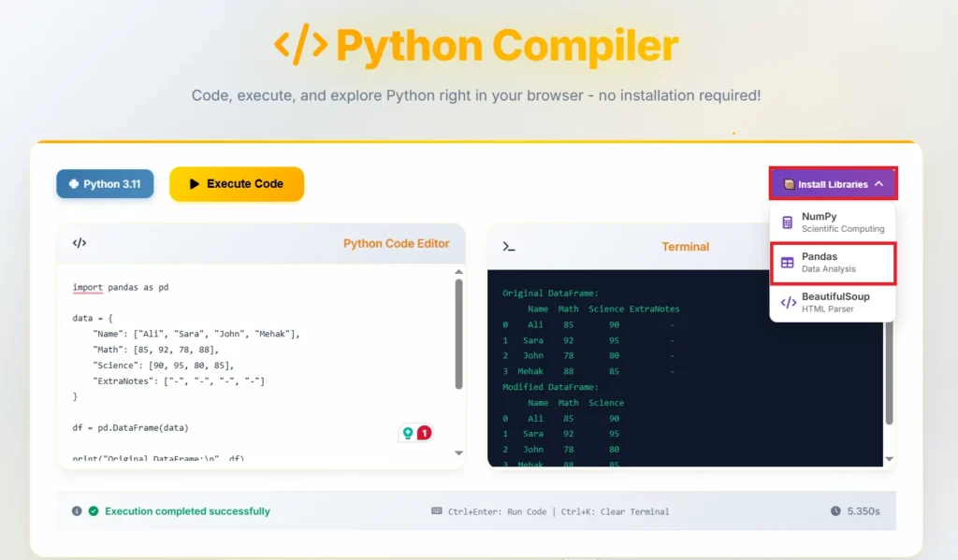Click the terminal scrollbar thumb
This screenshot has height=560, width=958.
coord(890,372)
